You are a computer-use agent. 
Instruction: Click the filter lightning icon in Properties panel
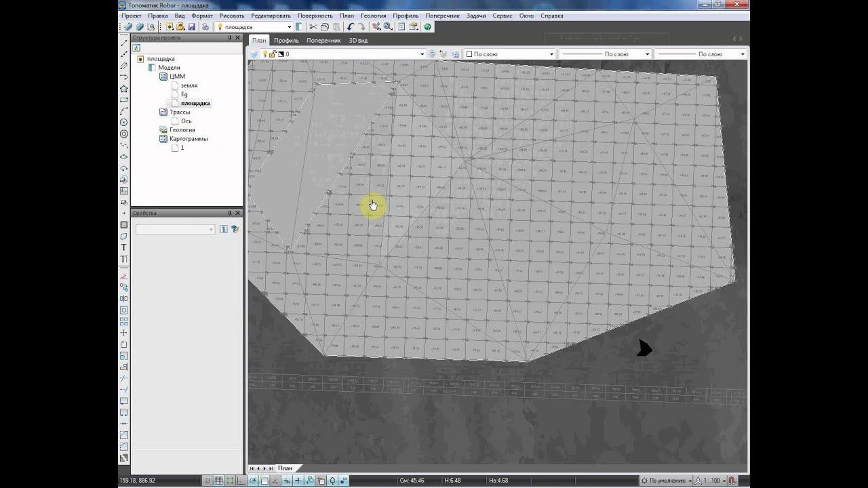(235, 230)
